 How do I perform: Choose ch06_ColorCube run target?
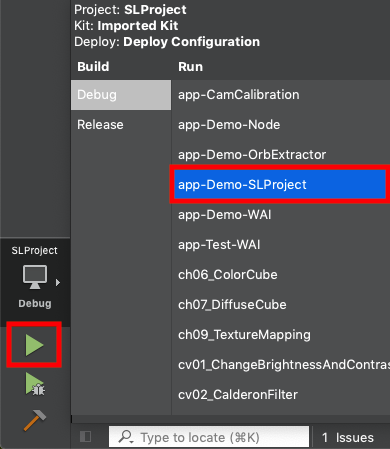coord(281,275)
